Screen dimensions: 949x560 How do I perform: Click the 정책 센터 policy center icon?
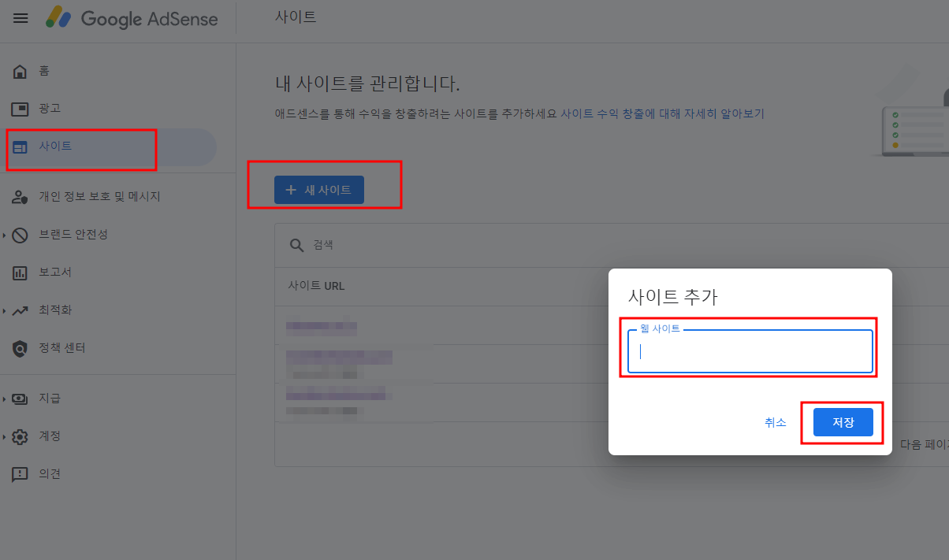[20, 347]
